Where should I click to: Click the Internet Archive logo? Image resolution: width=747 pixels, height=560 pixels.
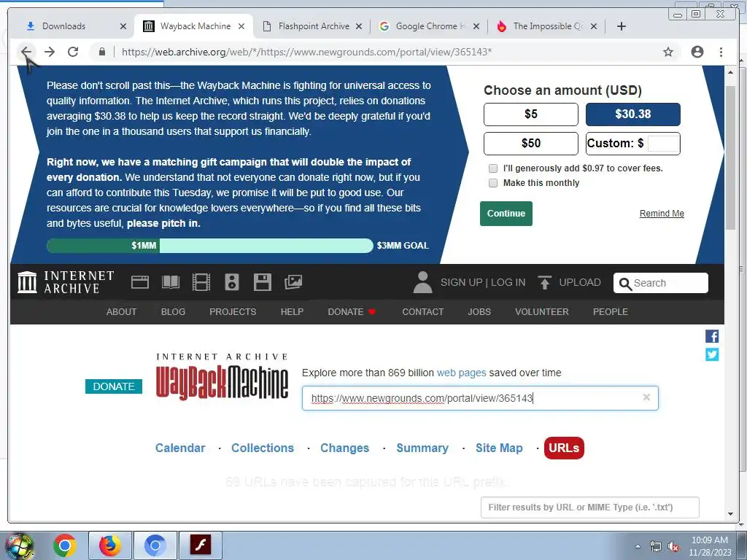pyautogui.click(x=66, y=282)
